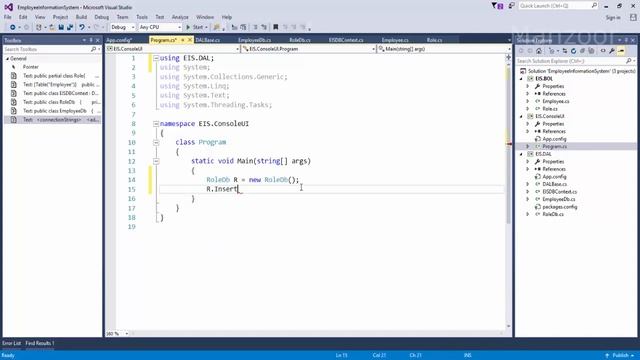Pin the Program.cs tab

pyautogui.click(x=183, y=40)
